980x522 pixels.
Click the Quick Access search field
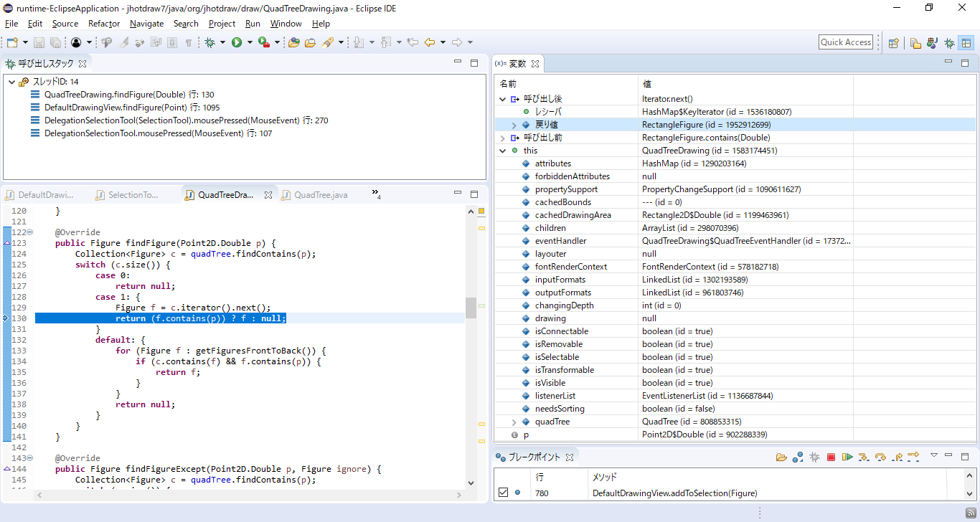click(846, 42)
